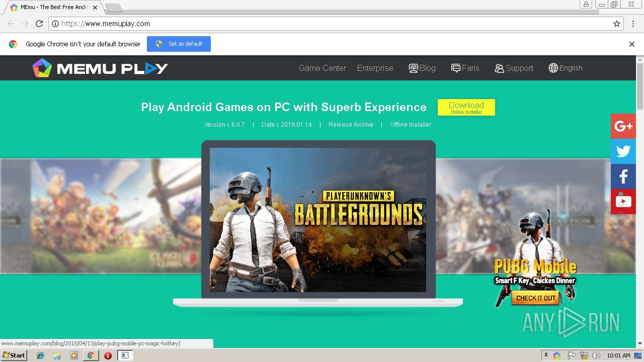Open the English language selector
Screen dimensions: 644x362
pos(566,68)
